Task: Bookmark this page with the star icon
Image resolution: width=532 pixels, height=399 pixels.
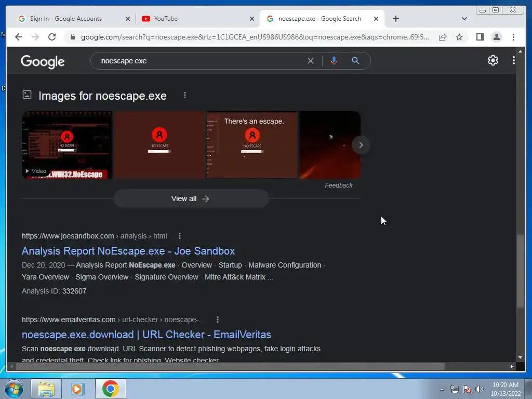Action: coord(459,37)
